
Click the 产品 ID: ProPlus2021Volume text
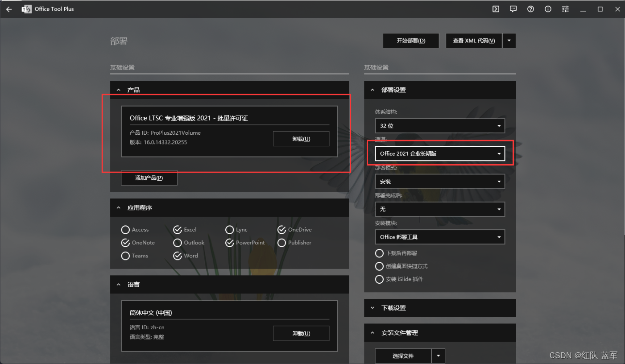pos(165,133)
